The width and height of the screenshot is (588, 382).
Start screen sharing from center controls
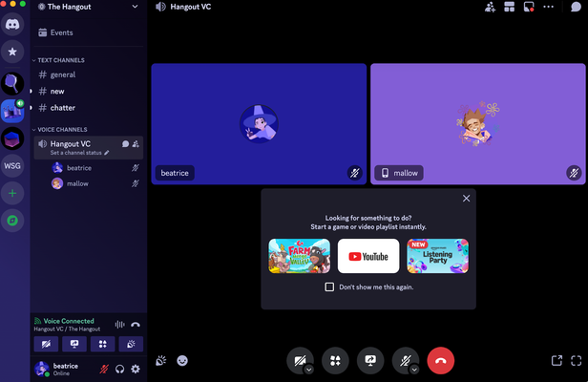tap(370, 361)
